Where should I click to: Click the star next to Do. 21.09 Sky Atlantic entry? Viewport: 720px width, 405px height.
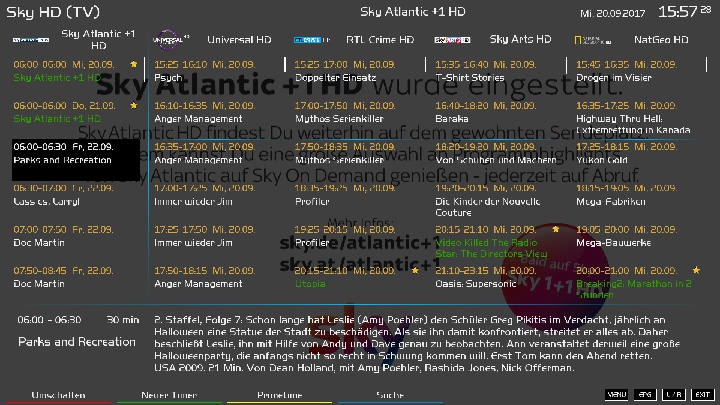pyautogui.click(x=134, y=106)
